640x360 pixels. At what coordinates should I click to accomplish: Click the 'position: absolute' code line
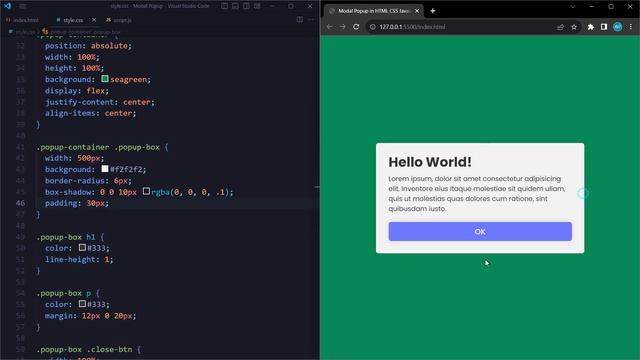(89, 46)
